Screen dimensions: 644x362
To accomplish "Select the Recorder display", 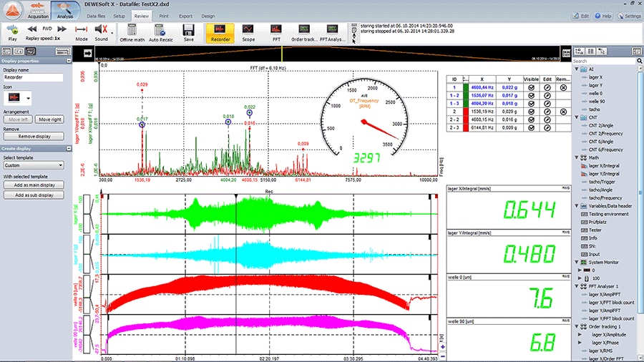I will click(x=220, y=33).
